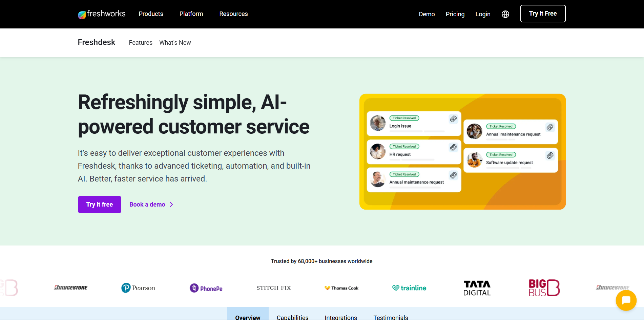Click attachment icon on Login issue ticket
The height and width of the screenshot is (320, 644).
(x=453, y=119)
